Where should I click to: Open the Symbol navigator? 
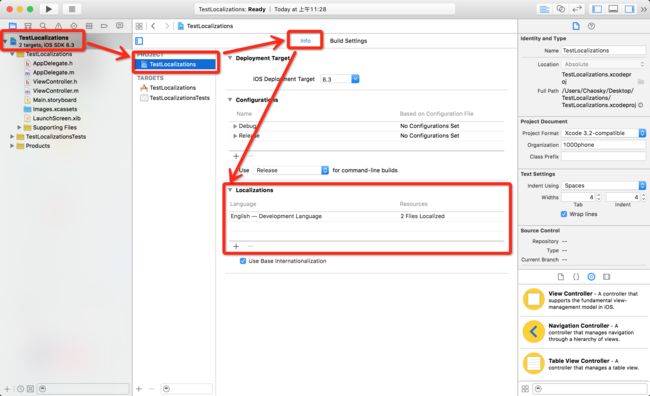pyautogui.click(x=28, y=26)
